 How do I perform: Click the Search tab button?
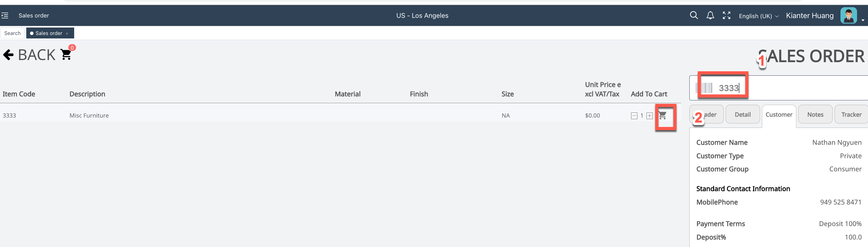(x=13, y=33)
